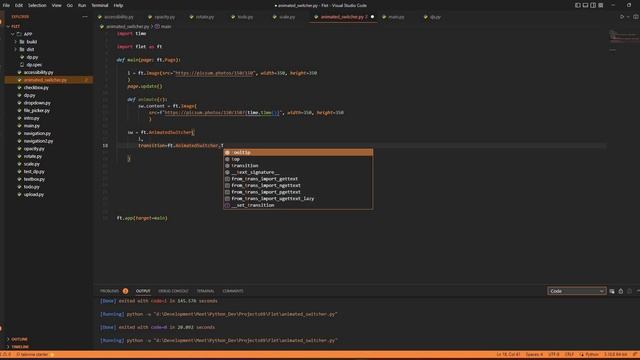Open navigation.py in the Explorer tree
640x360 pixels.
point(49,133)
